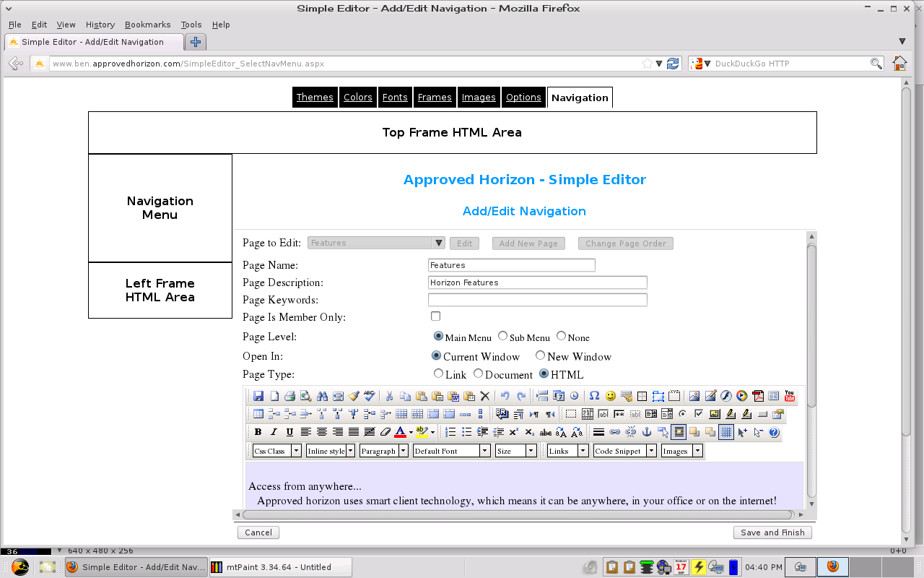Viewport: 924px width, 578px height.
Task: Click the Justify Center alignment icon
Action: tap(322, 432)
